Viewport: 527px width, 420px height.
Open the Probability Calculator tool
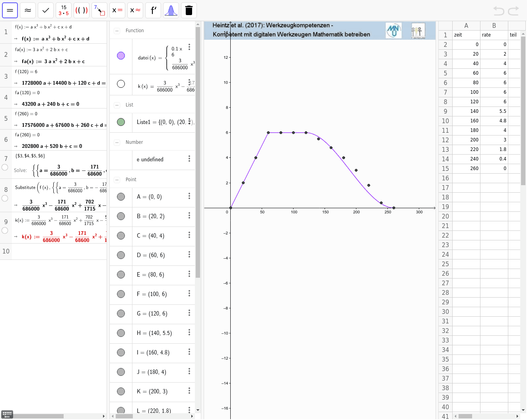tap(171, 10)
